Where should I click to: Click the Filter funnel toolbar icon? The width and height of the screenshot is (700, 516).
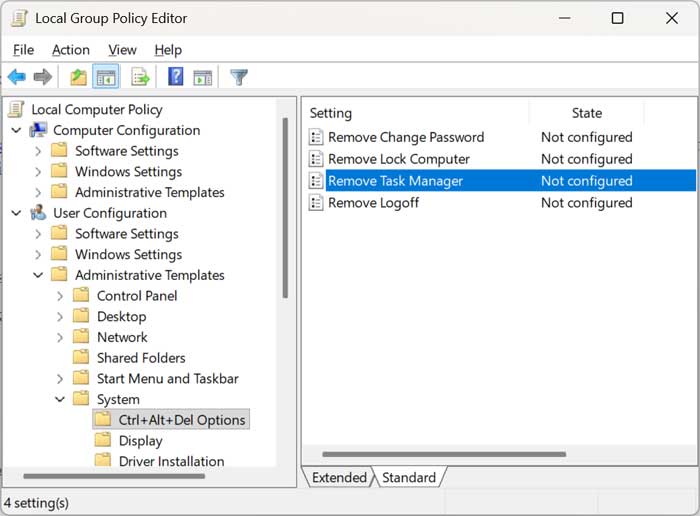click(x=239, y=77)
